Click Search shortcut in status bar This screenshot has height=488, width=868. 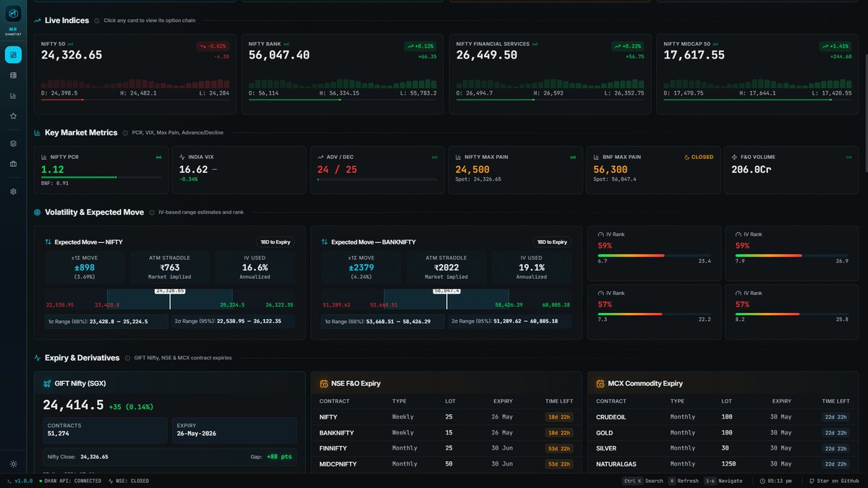coord(643,481)
